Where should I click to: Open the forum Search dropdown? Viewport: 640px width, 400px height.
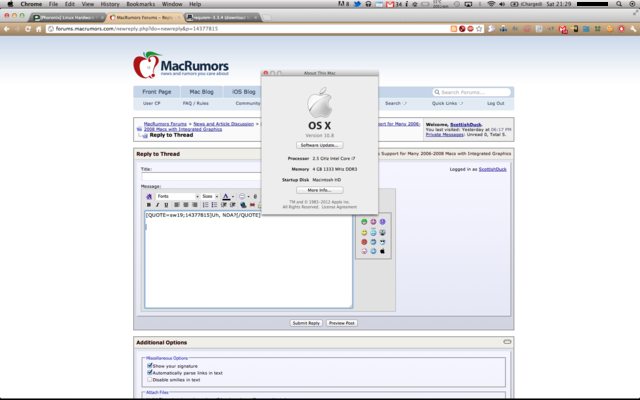click(396, 104)
